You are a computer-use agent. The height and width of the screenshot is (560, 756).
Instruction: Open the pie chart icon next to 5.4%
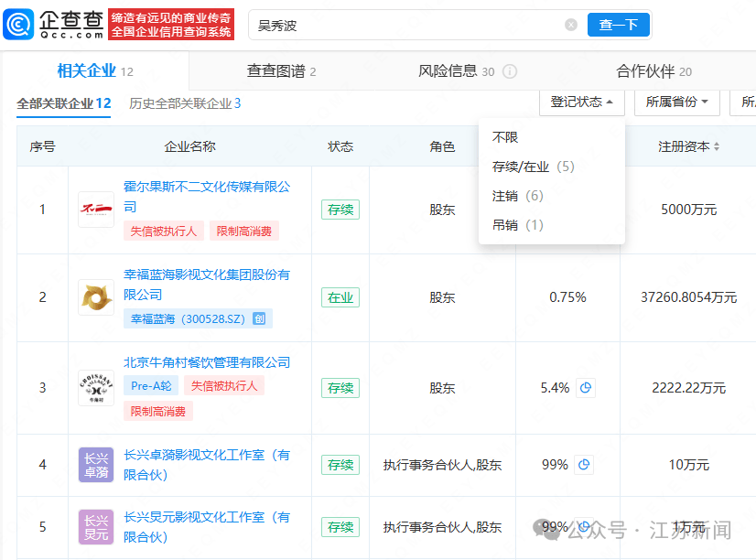[583, 387]
